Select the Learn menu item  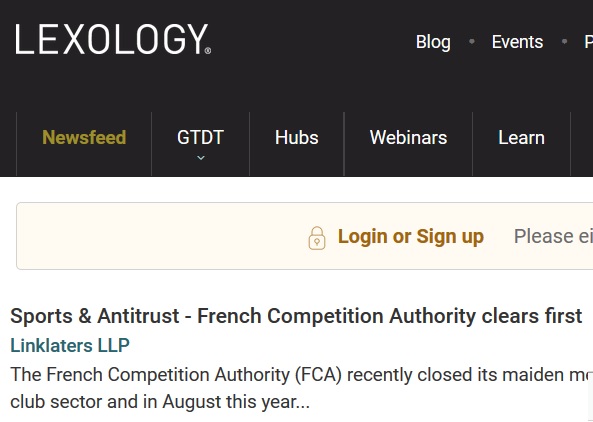[522, 137]
